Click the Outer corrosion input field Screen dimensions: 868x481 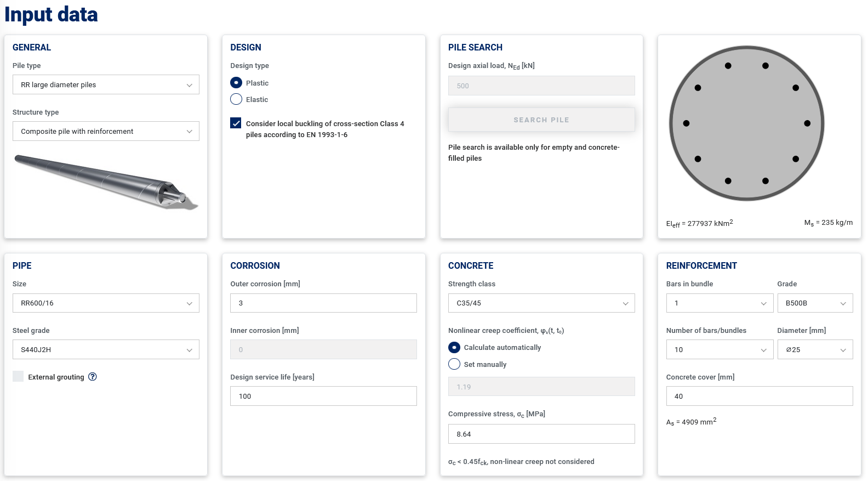(323, 303)
